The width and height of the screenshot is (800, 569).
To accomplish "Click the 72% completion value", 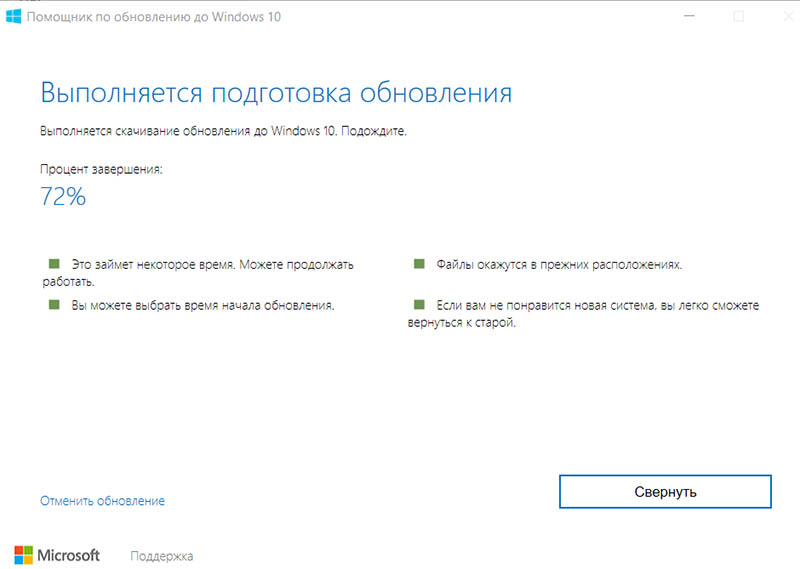I will (x=63, y=196).
